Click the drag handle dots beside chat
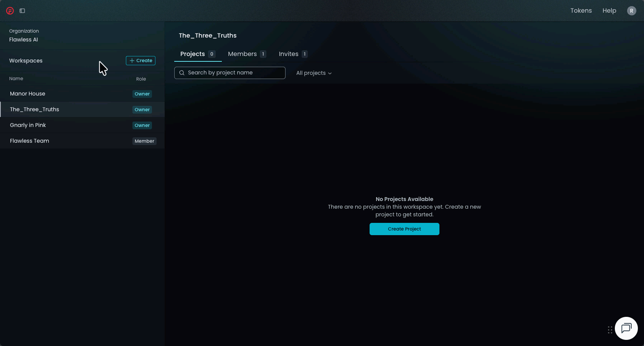The width and height of the screenshot is (644, 346). point(610,330)
